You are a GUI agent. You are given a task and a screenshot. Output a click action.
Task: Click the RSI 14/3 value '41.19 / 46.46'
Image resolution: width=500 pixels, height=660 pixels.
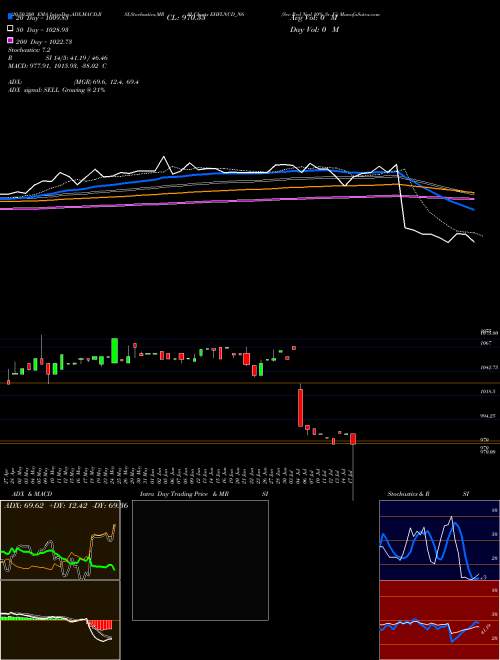87,58
